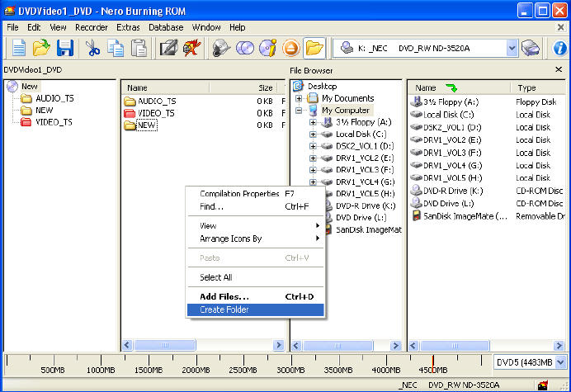Click the Nero application icon in title bar
The width and height of the screenshot is (571, 392).
coord(9,12)
